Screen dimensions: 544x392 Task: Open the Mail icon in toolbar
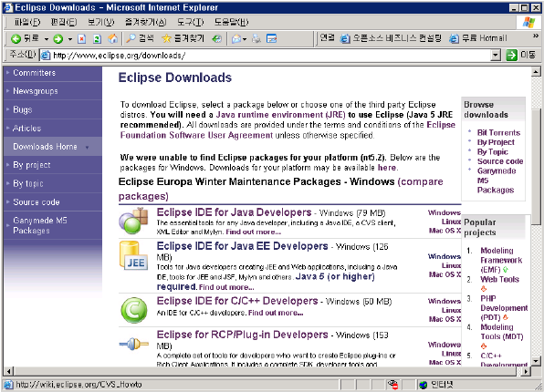(x=236, y=39)
